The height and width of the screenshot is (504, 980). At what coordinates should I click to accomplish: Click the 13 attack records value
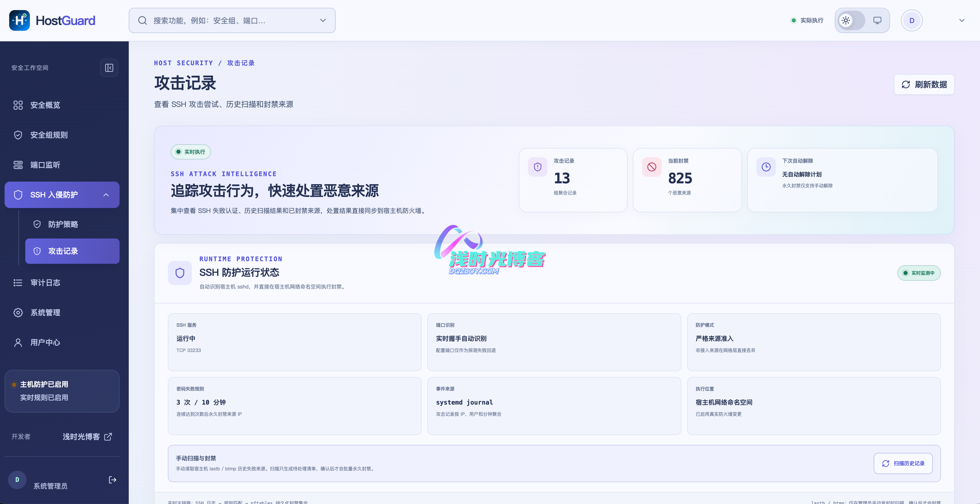point(562,178)
